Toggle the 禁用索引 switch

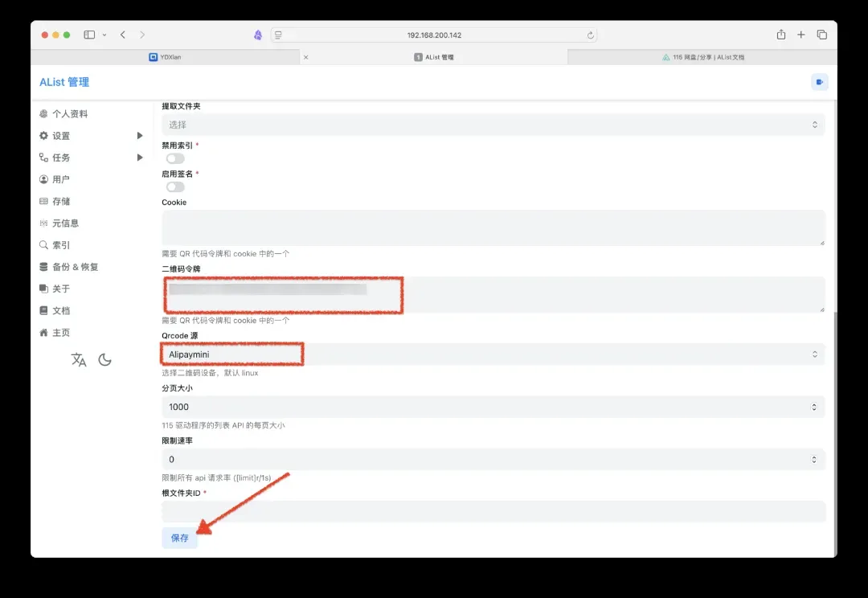(175, 158)
